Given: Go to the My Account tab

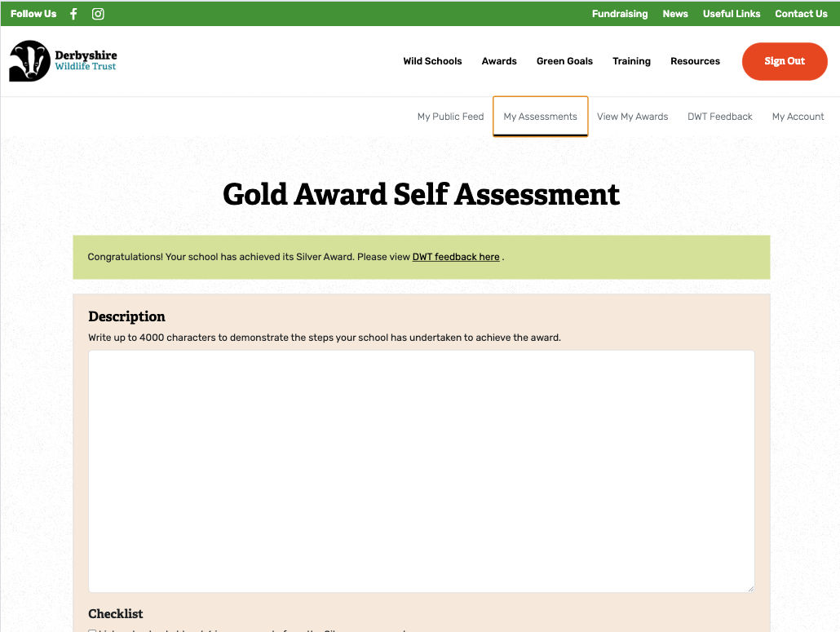Looking at the screenshot, I should (x=798, y=117).
